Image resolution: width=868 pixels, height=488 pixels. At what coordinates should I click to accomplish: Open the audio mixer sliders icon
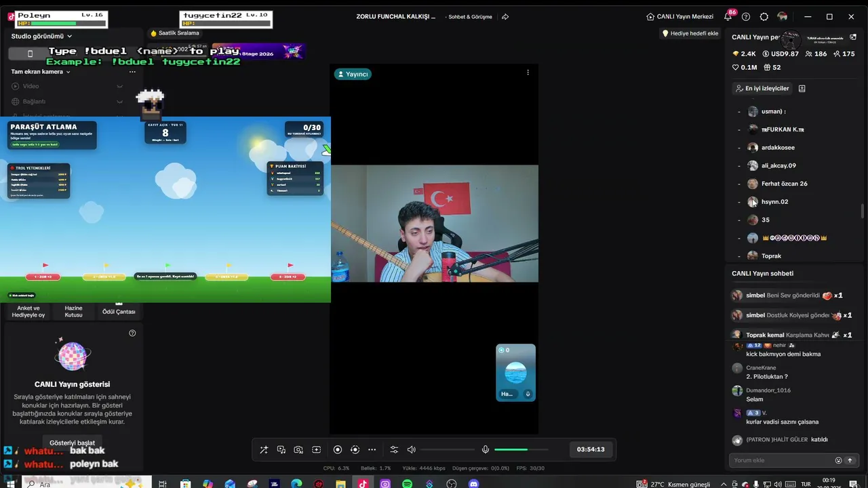pos(394,449)
